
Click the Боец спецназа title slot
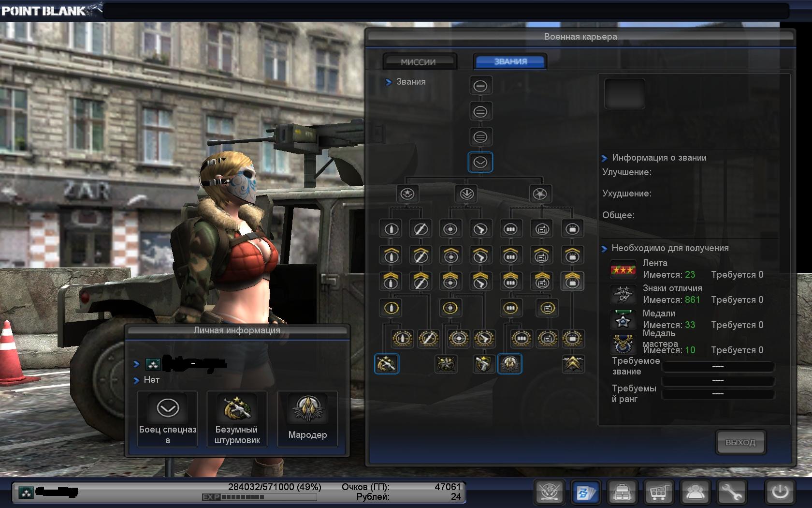[167, 419]
